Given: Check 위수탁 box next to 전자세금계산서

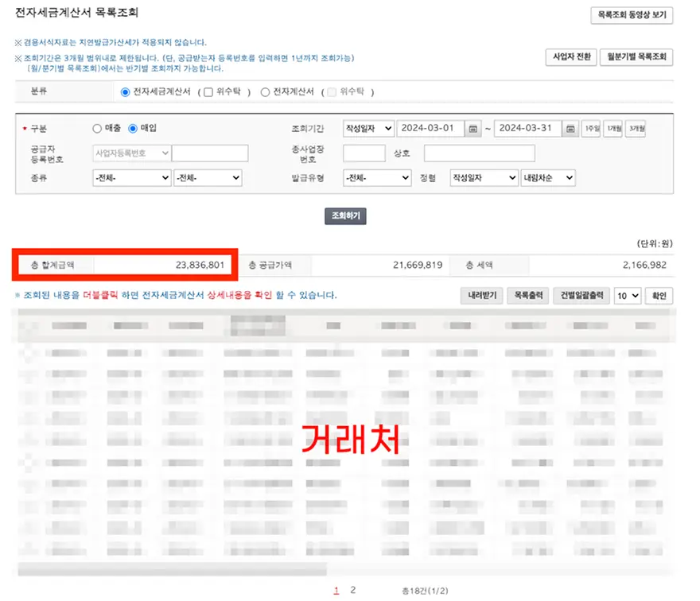Looking at the screenshot, I should [x=208, y=92].
